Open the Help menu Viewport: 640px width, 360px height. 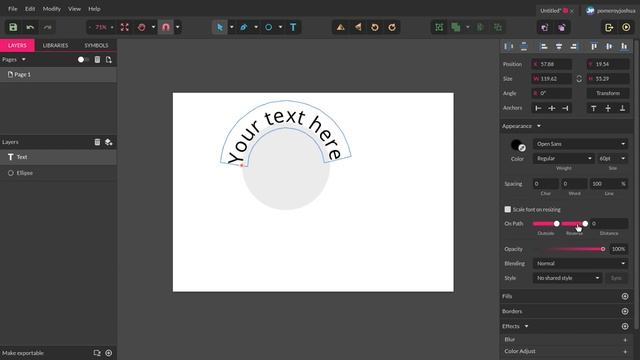pos(94,9)
